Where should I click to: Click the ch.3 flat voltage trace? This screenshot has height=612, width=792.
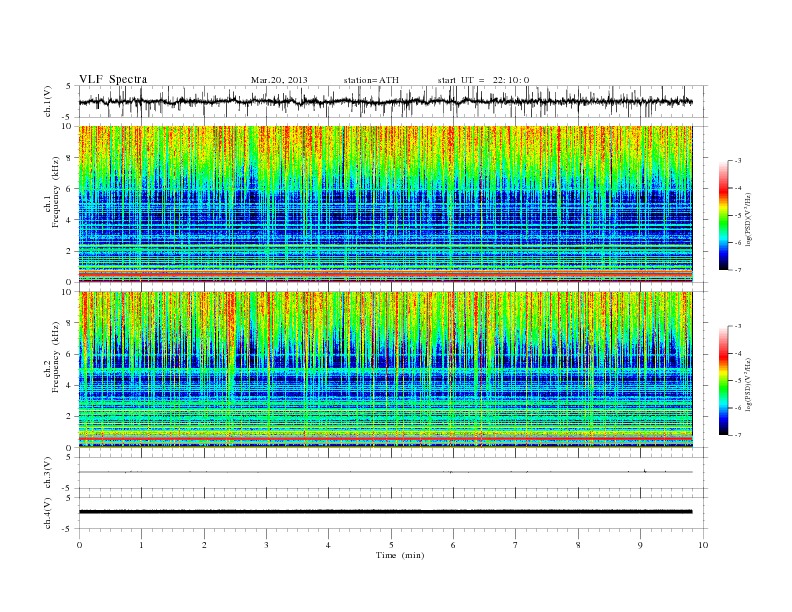coord(385,472)
